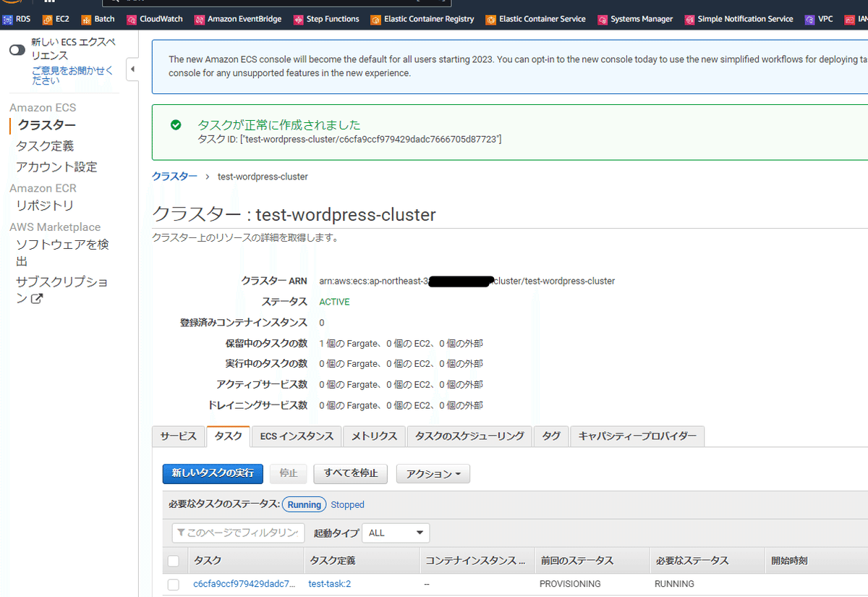The width and height of the screenshot is (868, 597).
Task: Open タスク定義 in the left navigation
Action: 45,146
